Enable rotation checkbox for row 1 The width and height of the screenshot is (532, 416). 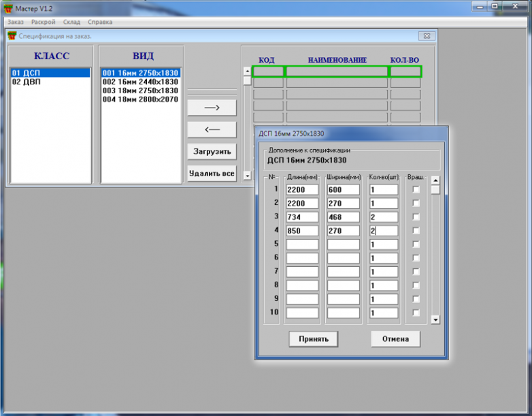click(416, 189)
